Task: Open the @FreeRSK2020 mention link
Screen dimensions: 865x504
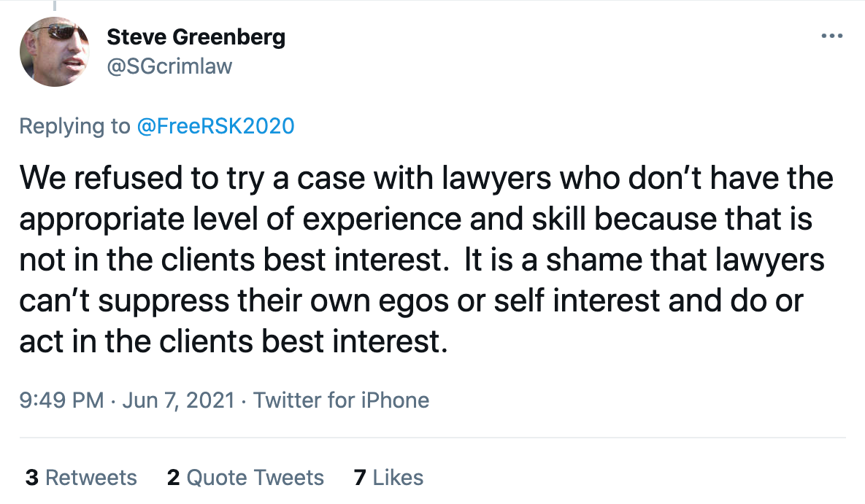Action: coord(215,126)
